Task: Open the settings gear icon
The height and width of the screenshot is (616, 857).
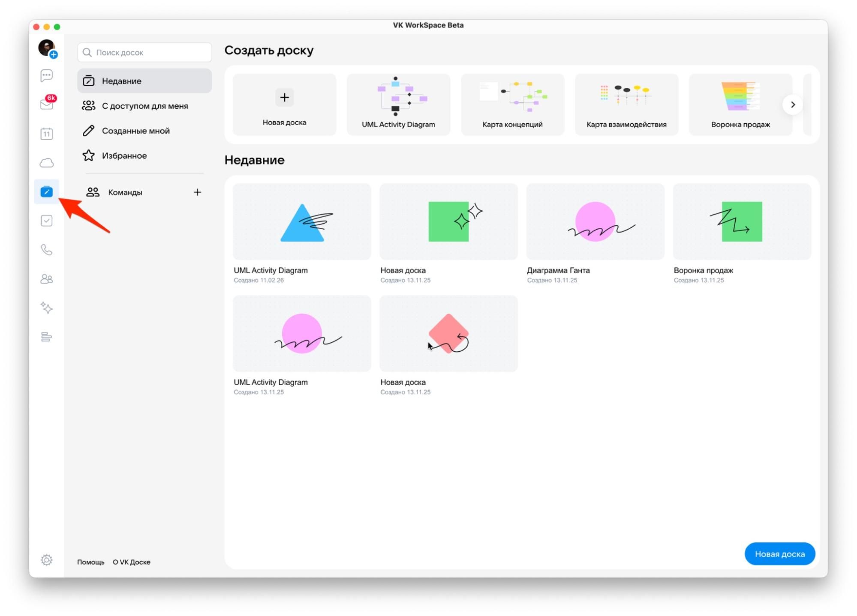Action: click(x=46, y=560)
